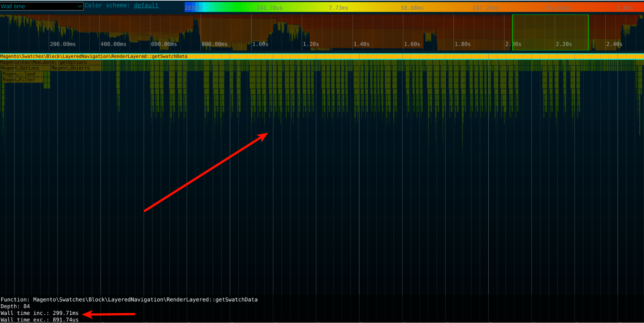Click the green selection box in overview

click(x=550, y=32)
